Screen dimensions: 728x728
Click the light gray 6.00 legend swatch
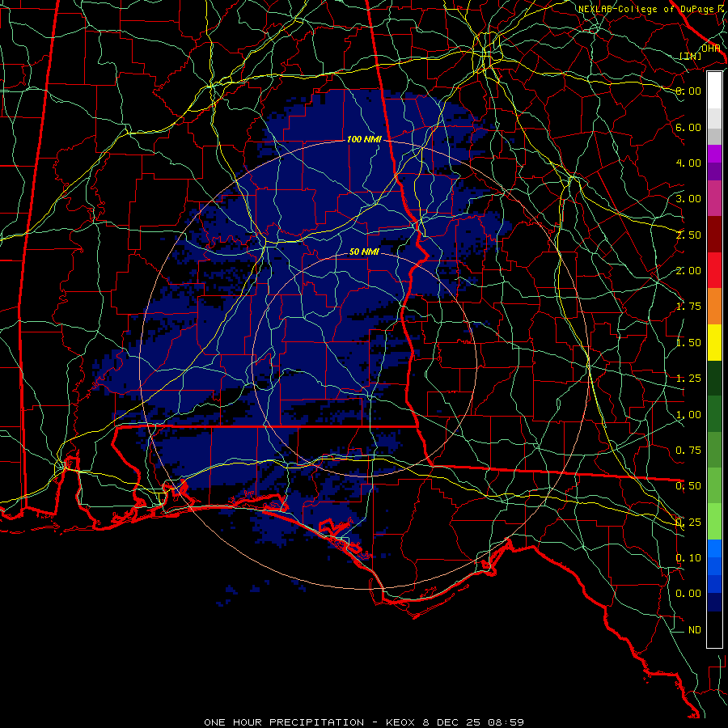[x=714, y=118]
